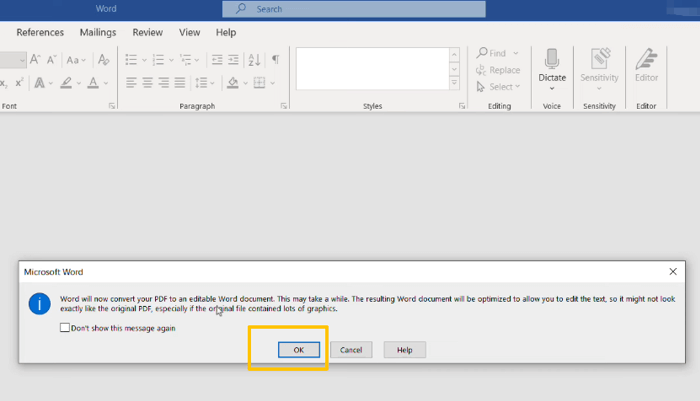Click the Borders icon
700x401 pixels.
click(x=259, y=83)
